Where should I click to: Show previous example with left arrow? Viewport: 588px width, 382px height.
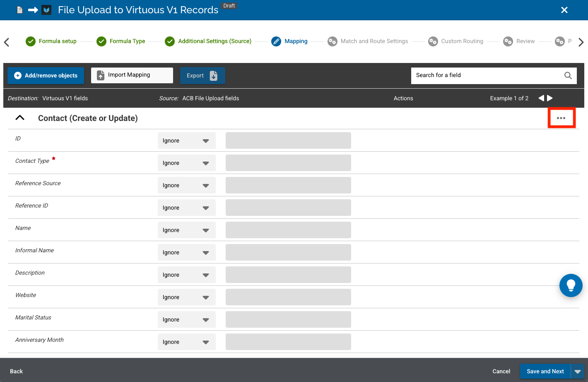[541, 98]
